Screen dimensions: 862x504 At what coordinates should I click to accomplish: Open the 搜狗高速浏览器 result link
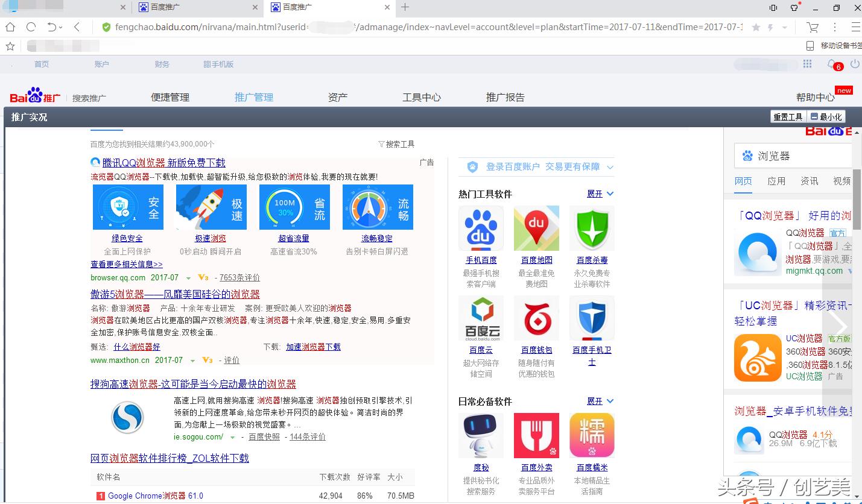[x=193, y=384]
